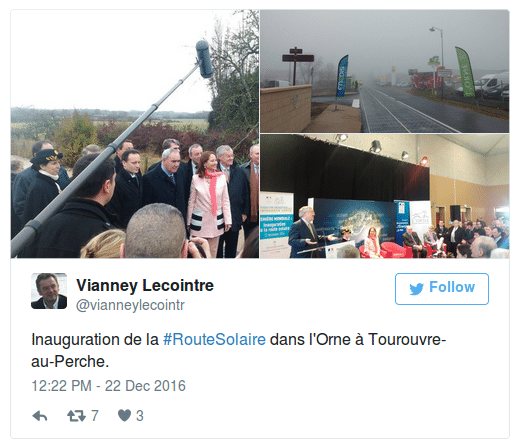Click the retweet count of 7

pos(95,416)
